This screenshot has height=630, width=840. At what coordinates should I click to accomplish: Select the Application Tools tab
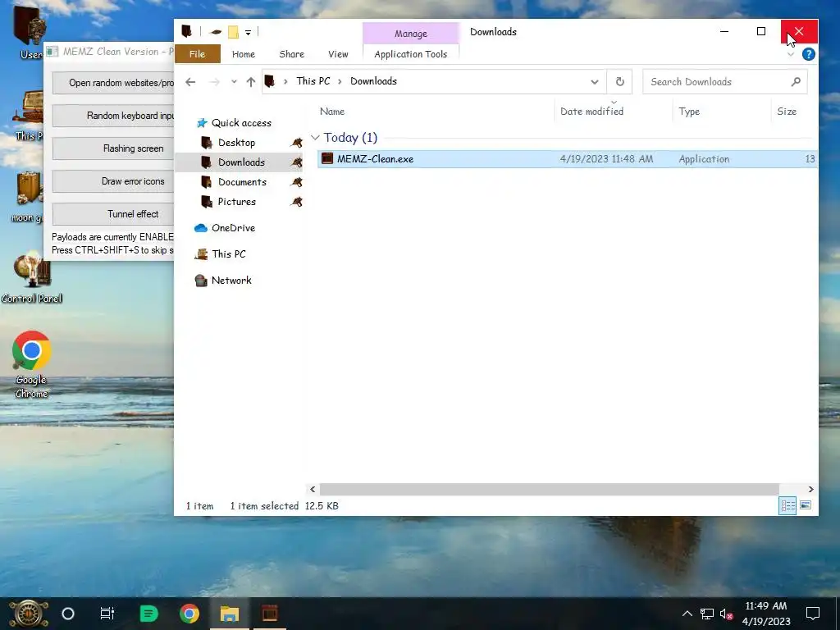tap(410, 54)
